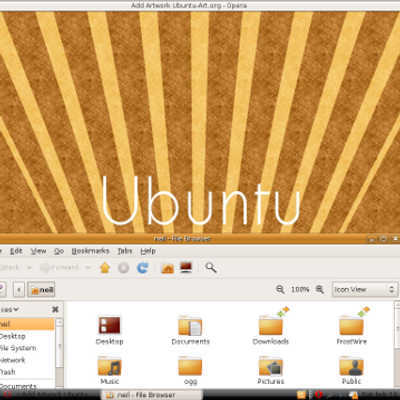Toggle the location entry edit button
Image resolution: width=400 pixels, height=400 pixels.
(x=2, y=289)
